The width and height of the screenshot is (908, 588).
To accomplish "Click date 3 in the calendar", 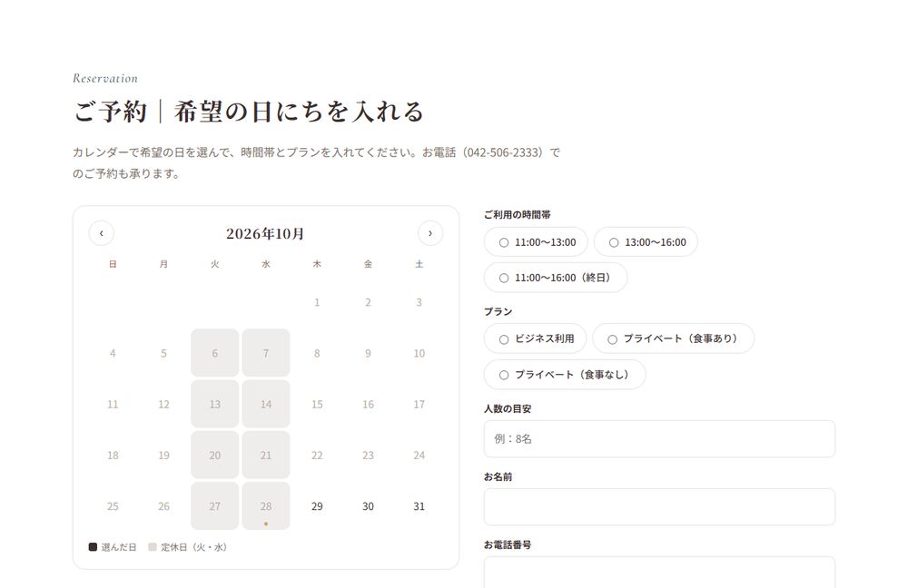I will (x=419, y=302).
